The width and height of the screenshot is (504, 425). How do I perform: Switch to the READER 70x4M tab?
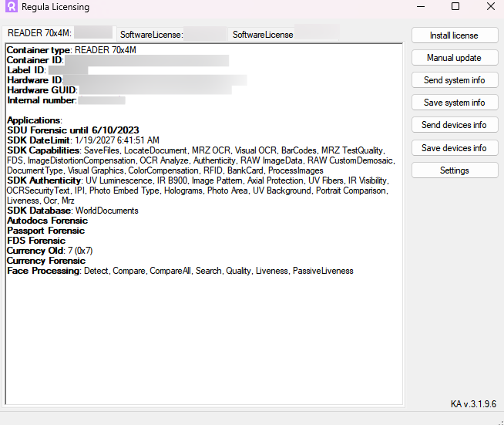[59, 33]
